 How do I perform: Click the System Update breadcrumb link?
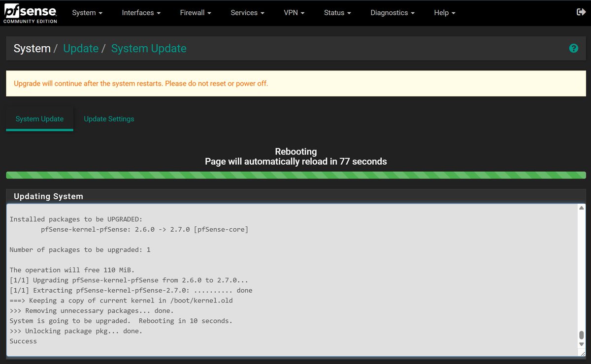(x=149, y=49)
